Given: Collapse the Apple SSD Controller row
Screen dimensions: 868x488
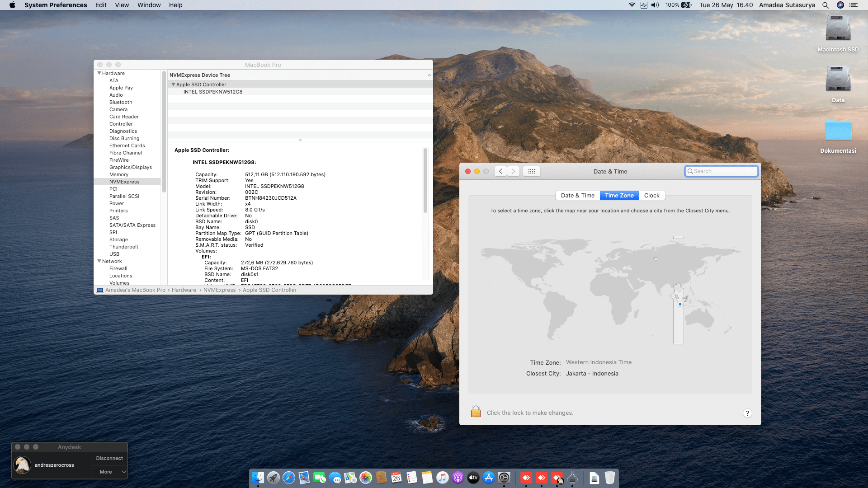Looking at the screenshot, I should tap(173, 84).
